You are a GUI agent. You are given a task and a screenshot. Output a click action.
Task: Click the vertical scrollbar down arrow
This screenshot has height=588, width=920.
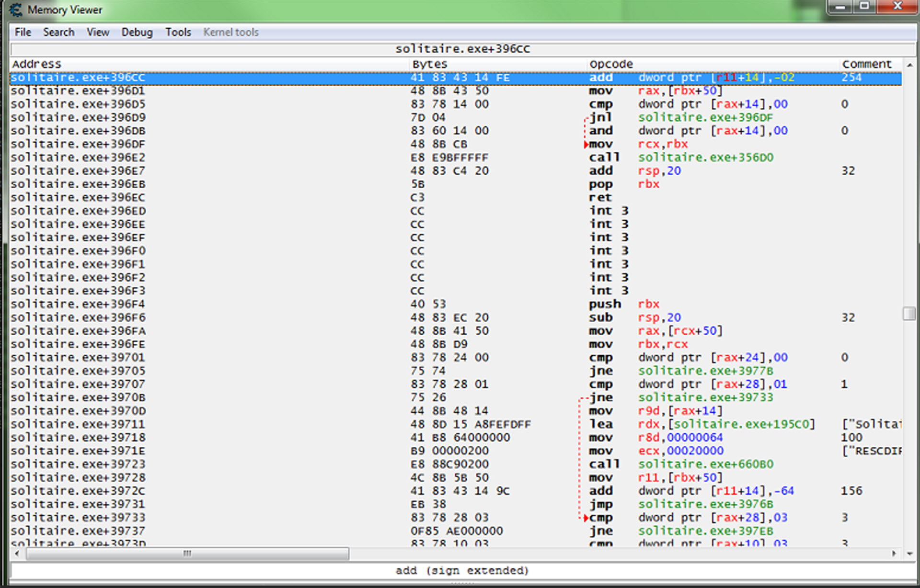pyautogui.click(x=909, y=554)
